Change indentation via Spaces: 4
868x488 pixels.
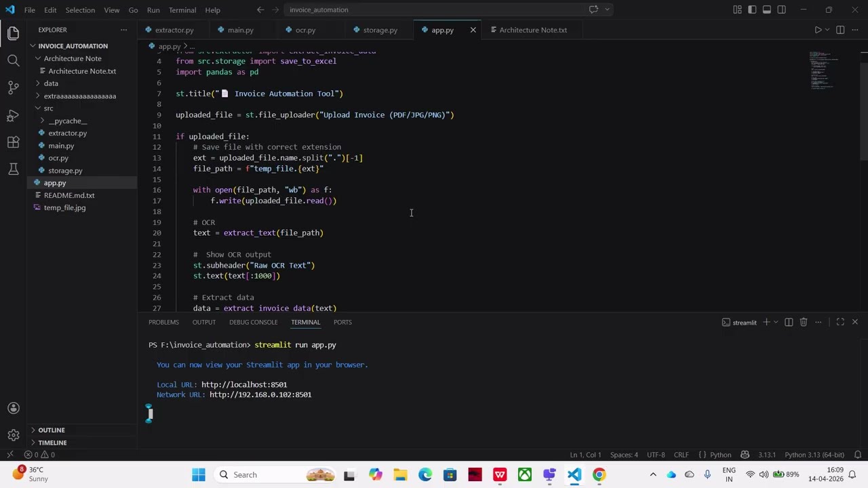point(624,455)
